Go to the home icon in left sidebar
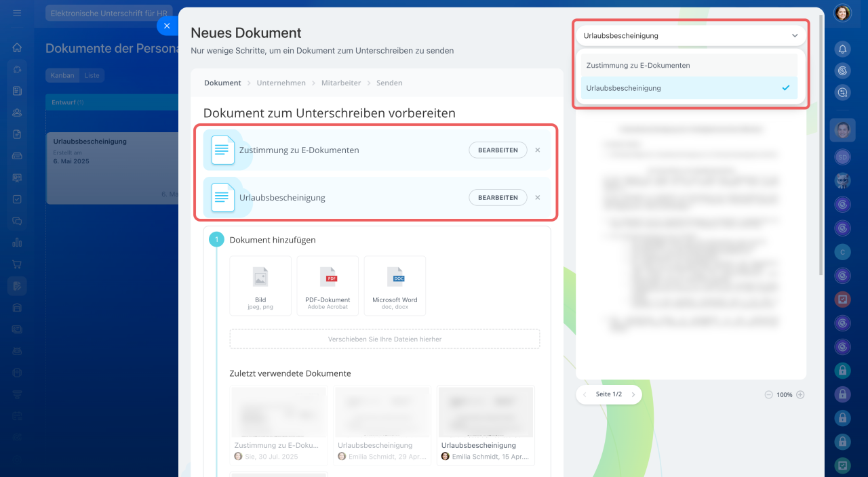 click(x=17, y=47)
